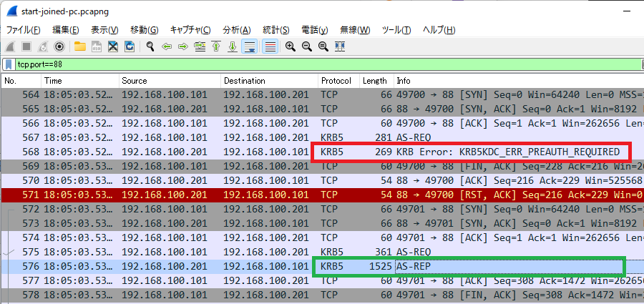Toggle packet colorization rules button
The width and height of the screenshot is (644, 304).
[270, 46]
